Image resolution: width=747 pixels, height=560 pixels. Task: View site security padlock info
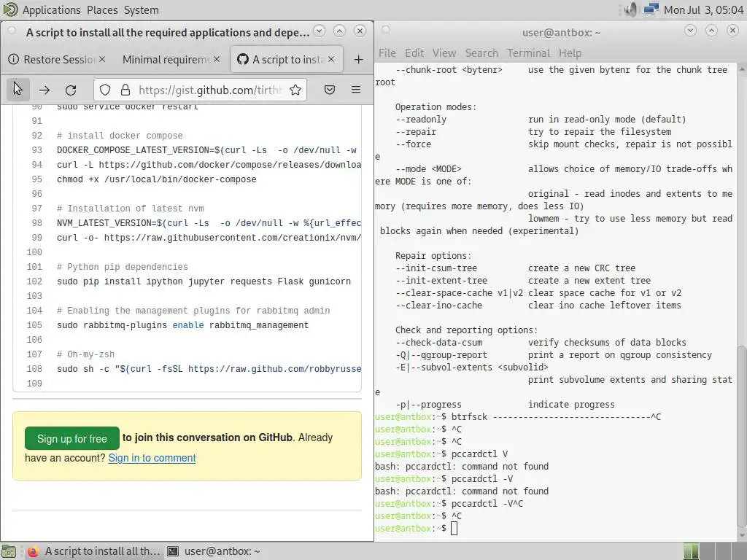125,90
